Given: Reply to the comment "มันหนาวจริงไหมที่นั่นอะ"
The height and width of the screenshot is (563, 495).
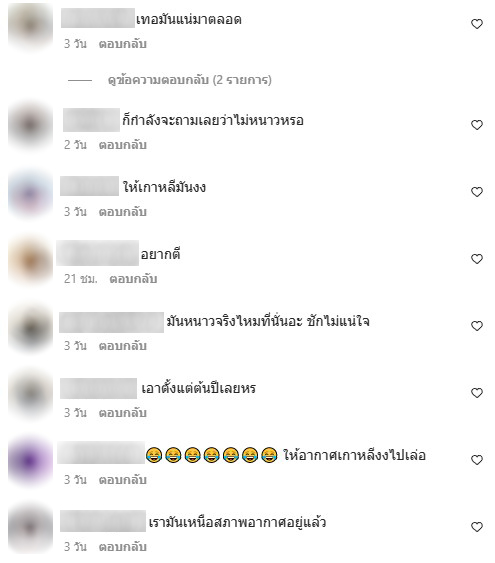Looking at the screenshot, I should pyautogui.click(x=123, y=346).
